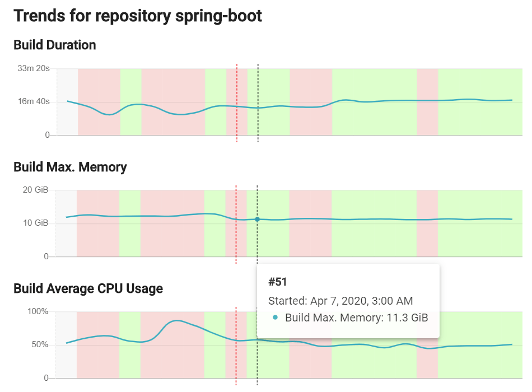532x392 pixels.
Task: Click the "Started: Apr 7, 2020" tooltip text
Action: tap(340, 301)
